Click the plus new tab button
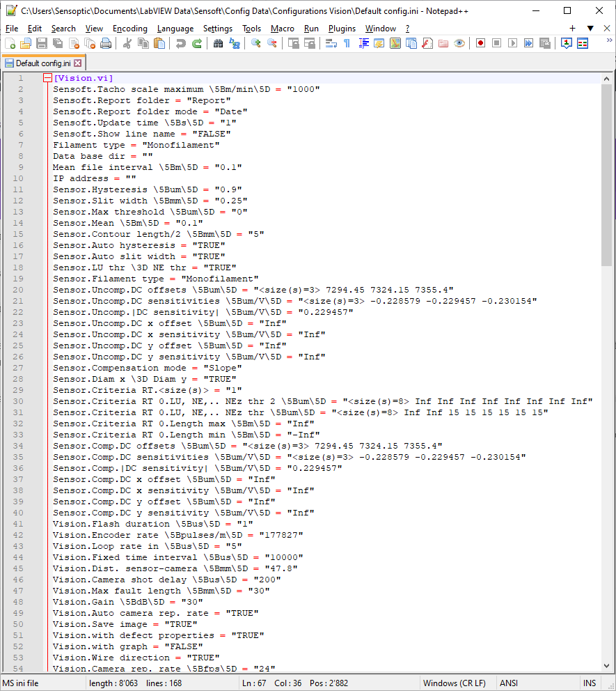 (572, 28)
